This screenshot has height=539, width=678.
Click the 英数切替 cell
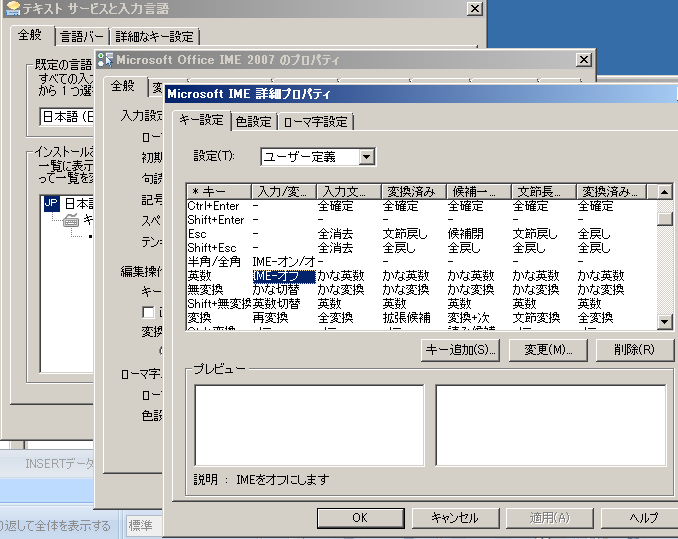276,304
